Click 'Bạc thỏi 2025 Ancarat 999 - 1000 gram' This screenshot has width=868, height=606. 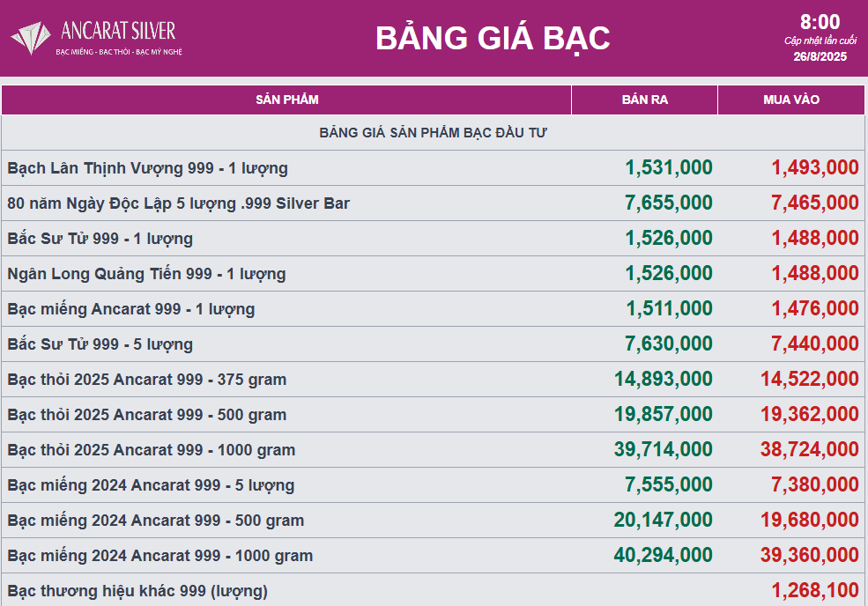152,449
